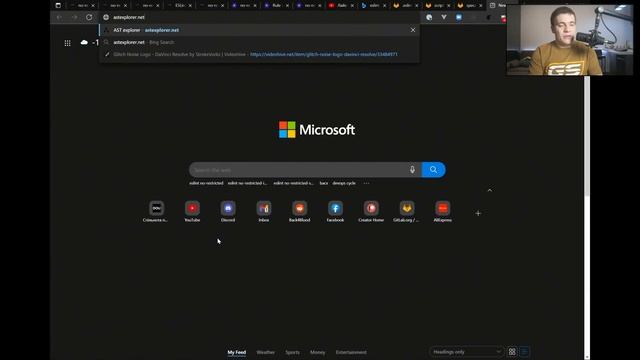Click the 'eslint no-restricted' recent search

(206, 183)
